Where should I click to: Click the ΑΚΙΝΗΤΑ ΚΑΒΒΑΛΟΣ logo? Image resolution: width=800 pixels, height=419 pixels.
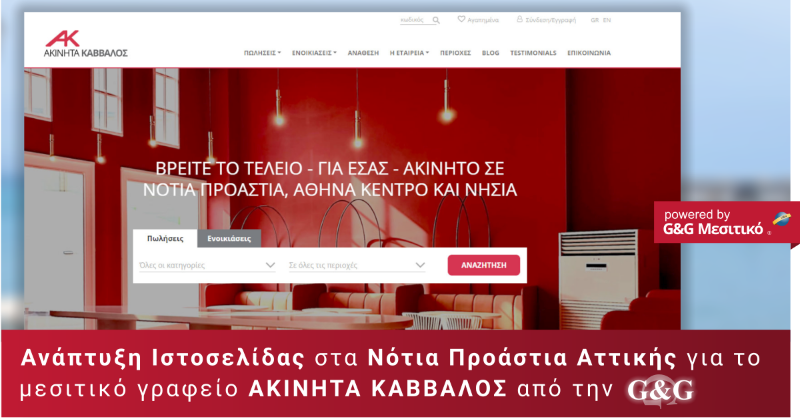click(x=86, y=44)
